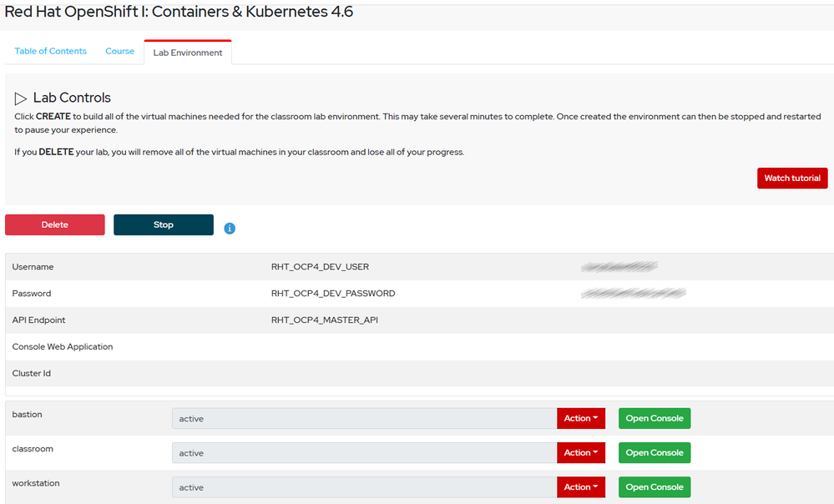Open Console for the classroom machine
This screenshot has width=834, height=504.
point(655,453)
